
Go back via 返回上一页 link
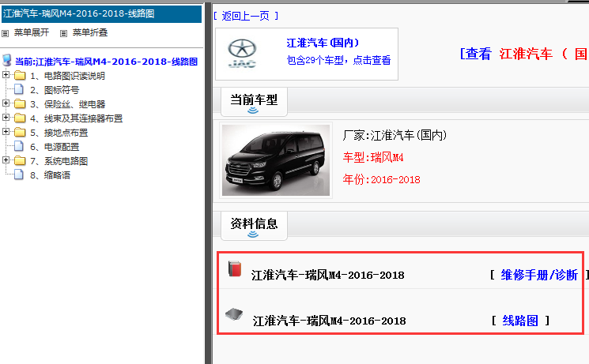pyautogui.click(x=246, y=16)
